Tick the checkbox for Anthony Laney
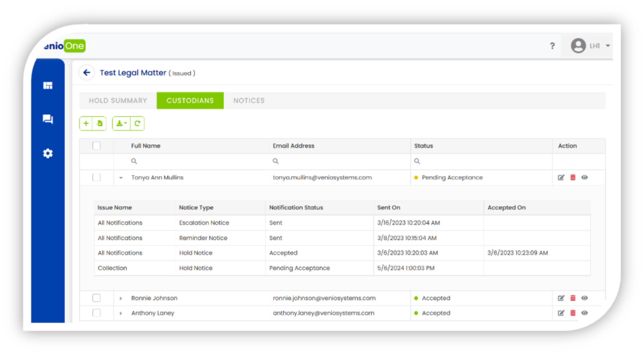 (x=96, y=313)
